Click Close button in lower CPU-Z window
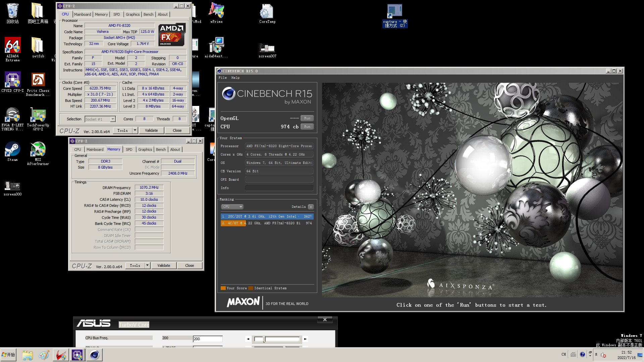Image resolution: width=644 pixels, height=362 pixels. pos(190,265)
